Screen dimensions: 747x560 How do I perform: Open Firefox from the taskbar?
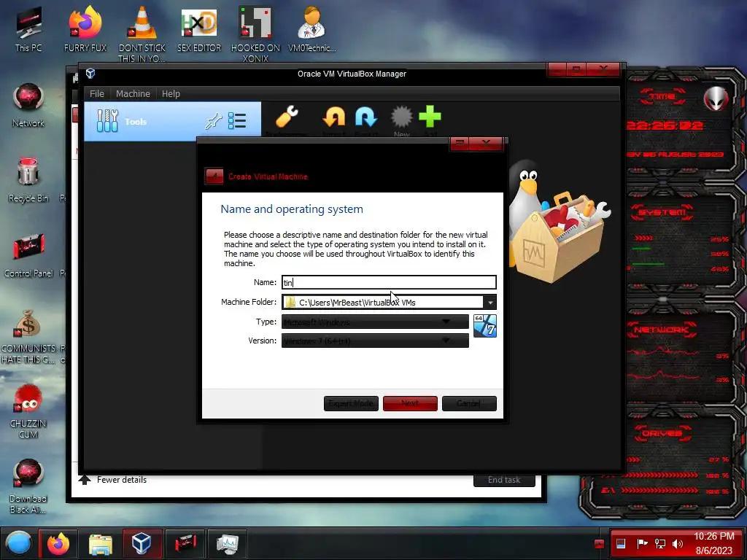[58, 543]
